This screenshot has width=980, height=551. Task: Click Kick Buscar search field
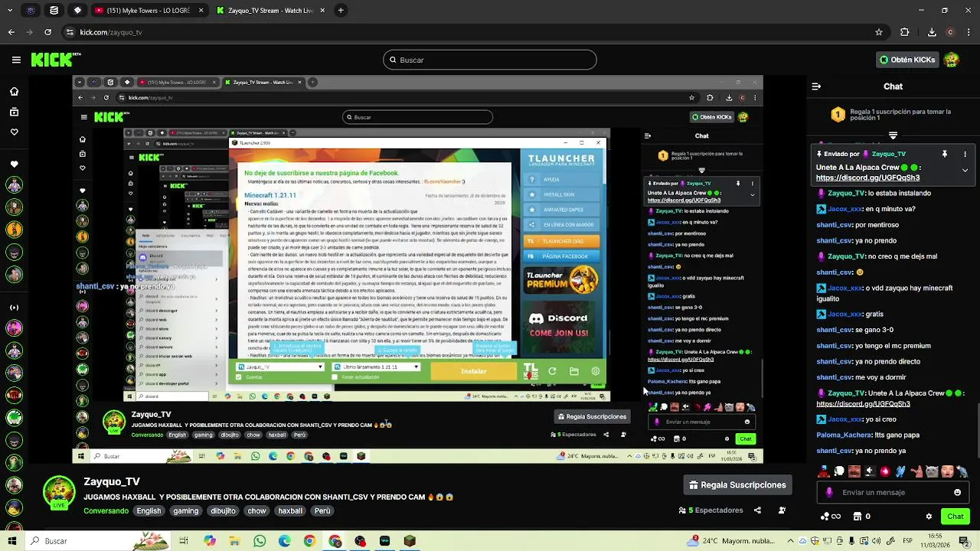click(490, 60)
